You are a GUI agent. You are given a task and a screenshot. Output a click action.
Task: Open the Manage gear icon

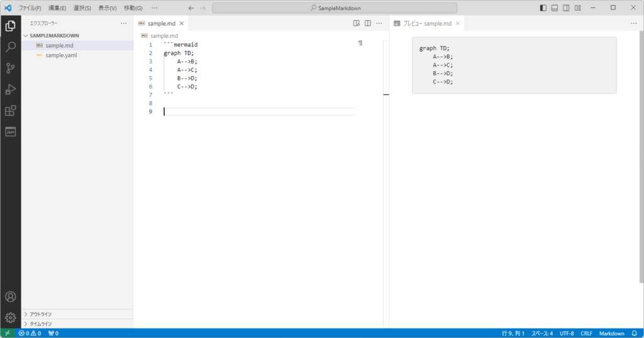coord(11,317)
